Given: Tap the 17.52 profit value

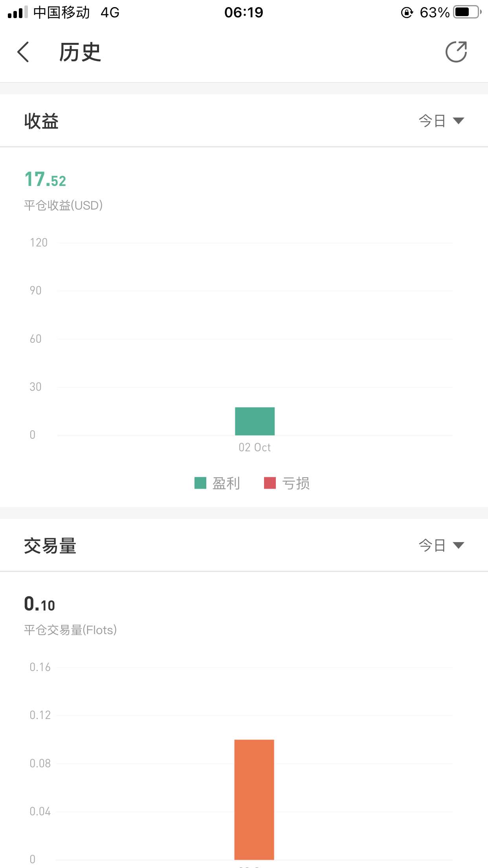Looking at the screenshot, I should (x=45, y=180).
